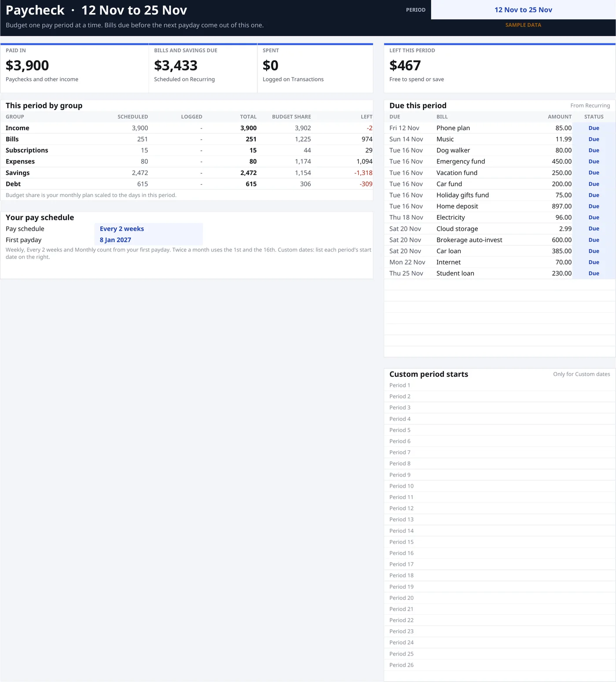Click the AMOUNT column header
Image resolution: width=616 pixels, height=682 pixels.
click(x=560, y=117)
